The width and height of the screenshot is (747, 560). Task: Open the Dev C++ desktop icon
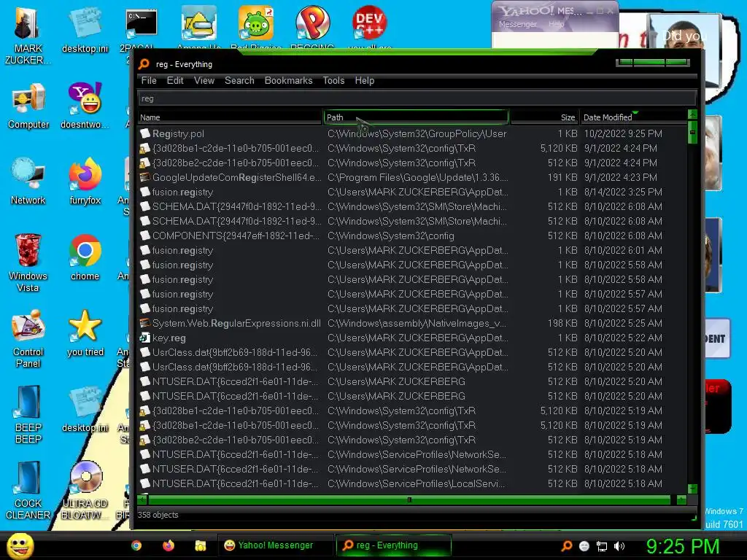pyautogui.click(x=370, y=23)
